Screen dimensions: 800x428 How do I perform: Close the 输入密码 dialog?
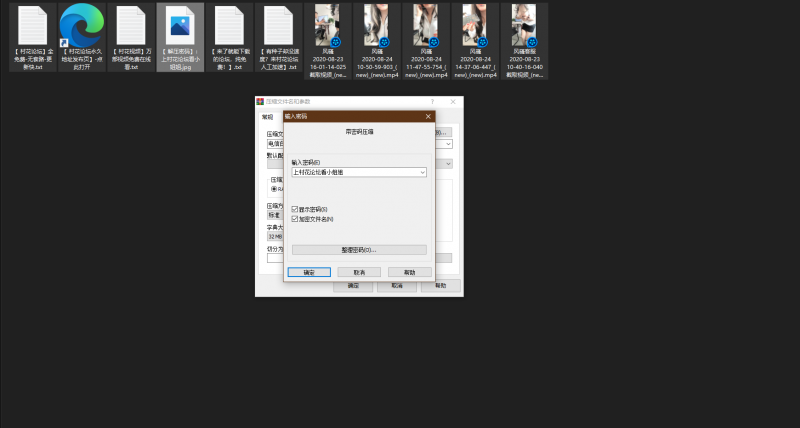(428, 116)
